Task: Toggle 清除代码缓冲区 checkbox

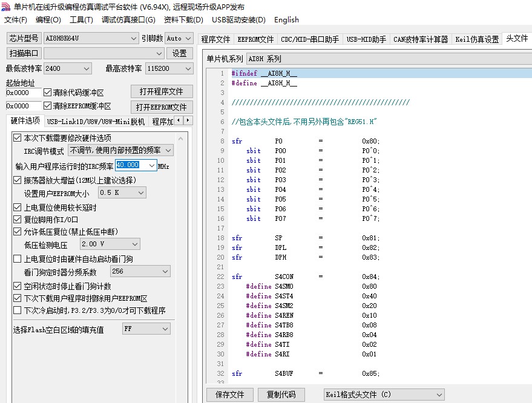Action: [47, 92]
